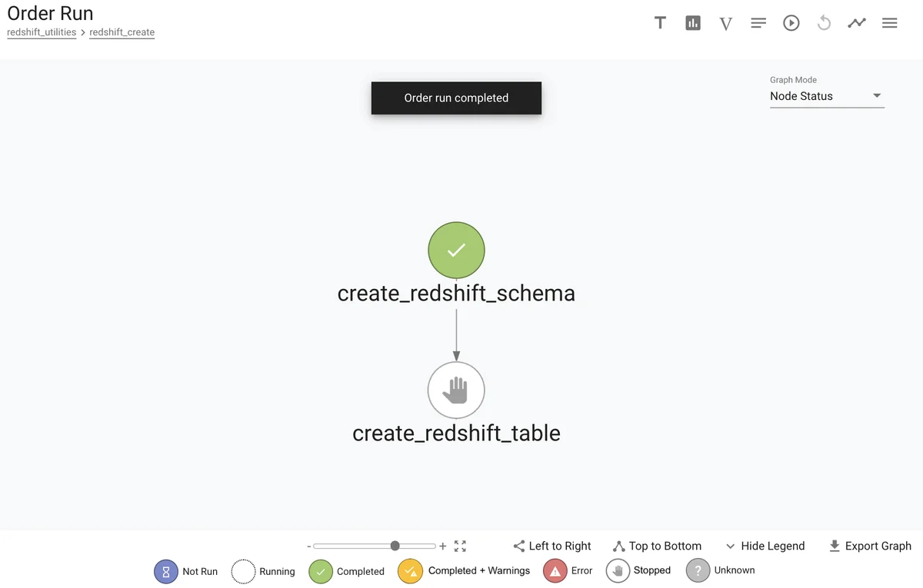Click the V variations icon
Viewport: 923px width, 588px height.
point(725,24)
